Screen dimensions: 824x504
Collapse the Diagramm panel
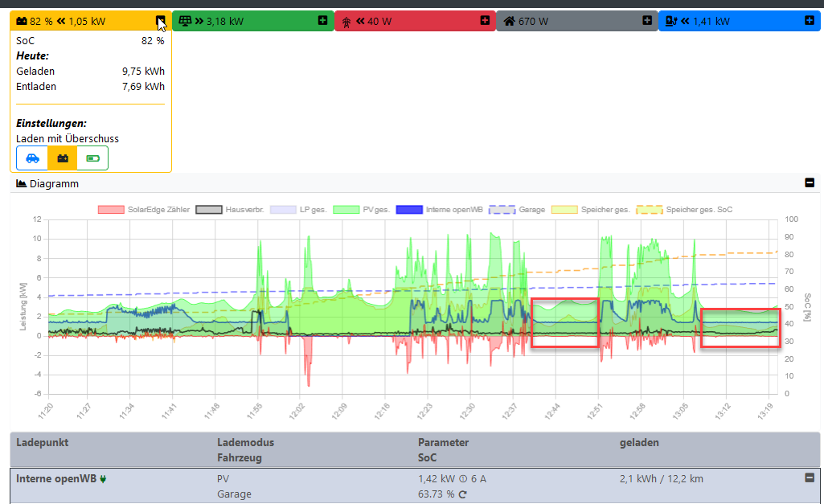(810, 183)
